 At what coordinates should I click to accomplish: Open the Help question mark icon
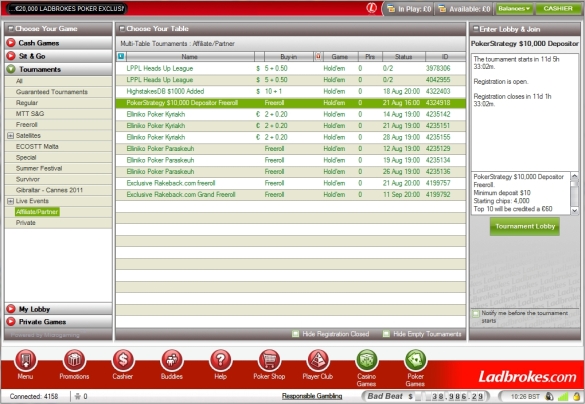pyautogui.click(x=220, y=360)
